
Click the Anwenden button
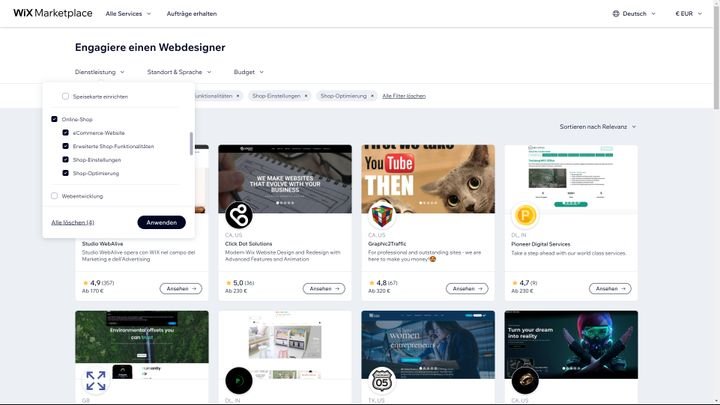[162, 222]
